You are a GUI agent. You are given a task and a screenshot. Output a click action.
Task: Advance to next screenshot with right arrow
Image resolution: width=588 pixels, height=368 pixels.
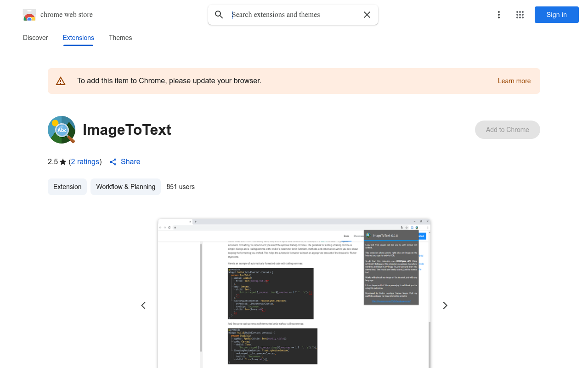445,305
